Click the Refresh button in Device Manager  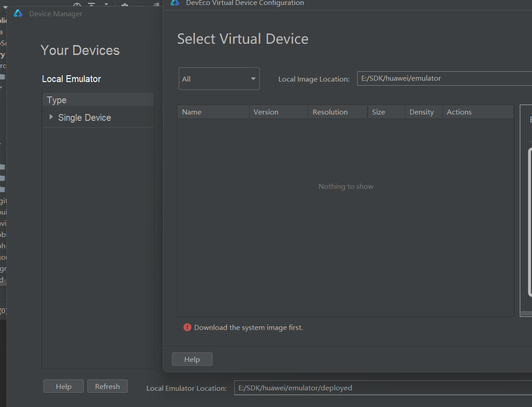click(x=107, y=386)
